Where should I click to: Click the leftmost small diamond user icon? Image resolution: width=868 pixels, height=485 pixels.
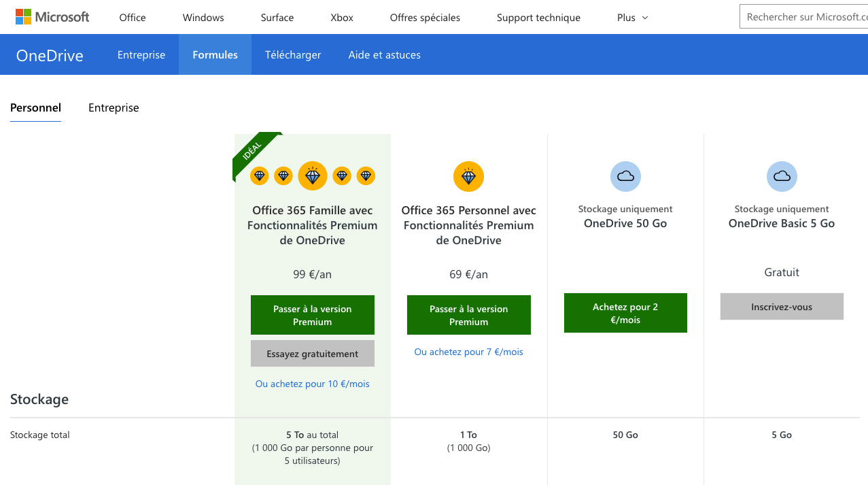pyautogui.click(x=259, y=175)
